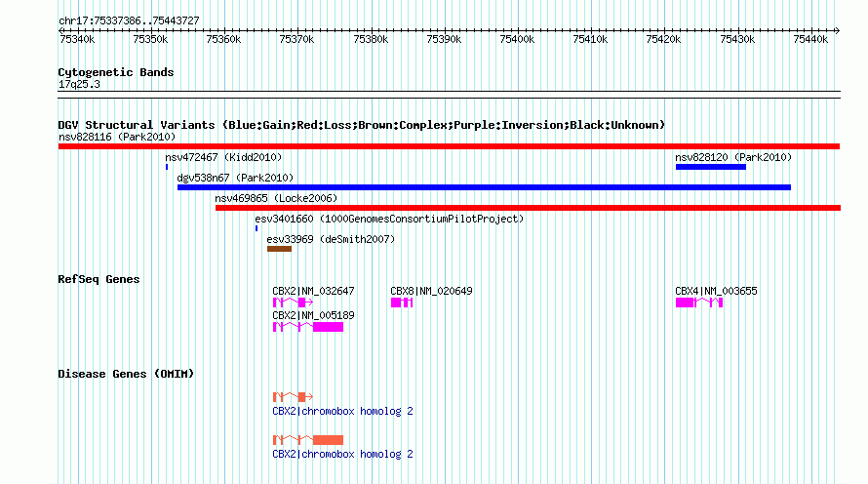868x484 pixels.
Task: Select nsv469865 (Locke2006) label
Action: click(x=276, y=198)
